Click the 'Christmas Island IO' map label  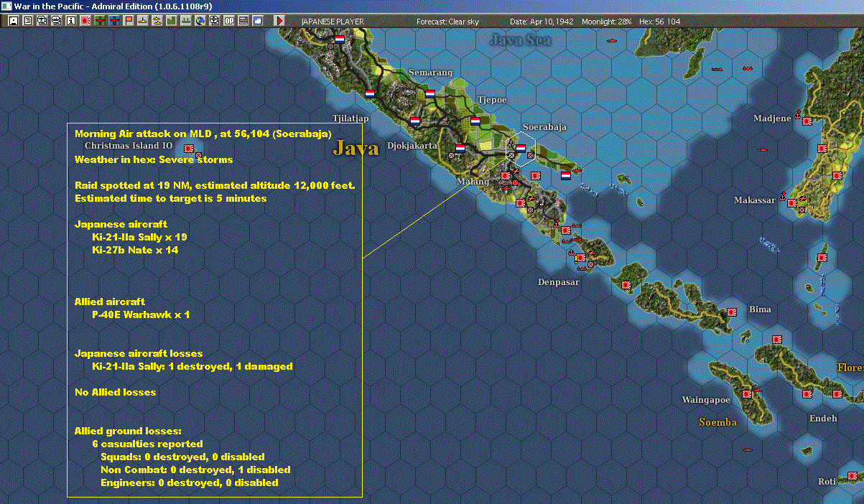click(x=129, y=146)
